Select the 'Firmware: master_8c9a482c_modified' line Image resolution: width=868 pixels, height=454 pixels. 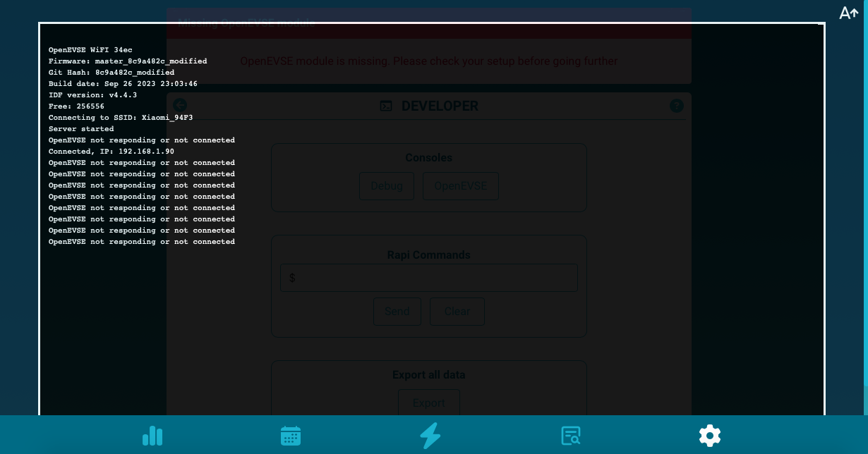point(128,61)
